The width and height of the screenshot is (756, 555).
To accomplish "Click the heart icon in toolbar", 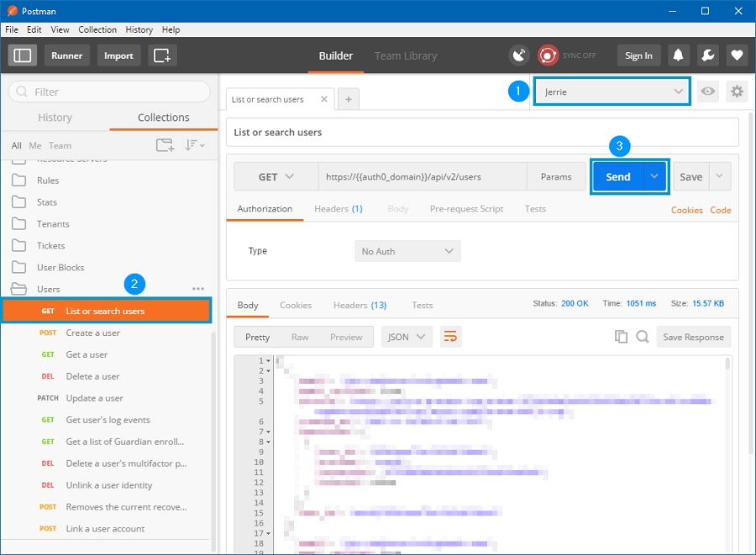I will [737, 55].
